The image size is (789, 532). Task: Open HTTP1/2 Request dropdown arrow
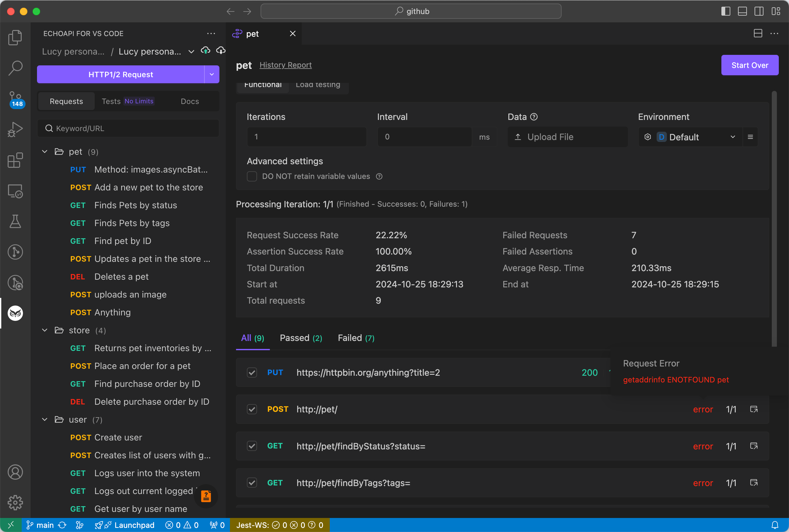click(212, 74)
